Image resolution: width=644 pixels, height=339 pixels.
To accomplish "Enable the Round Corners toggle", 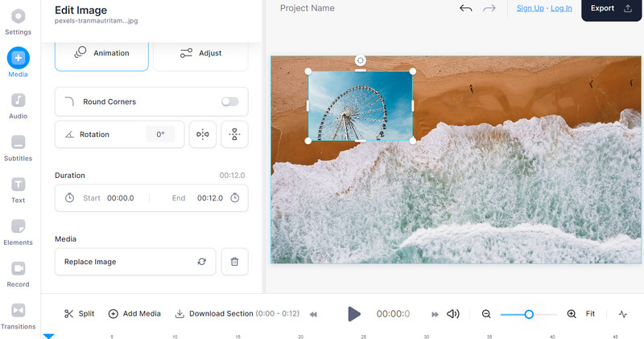I will click(230, 101).
